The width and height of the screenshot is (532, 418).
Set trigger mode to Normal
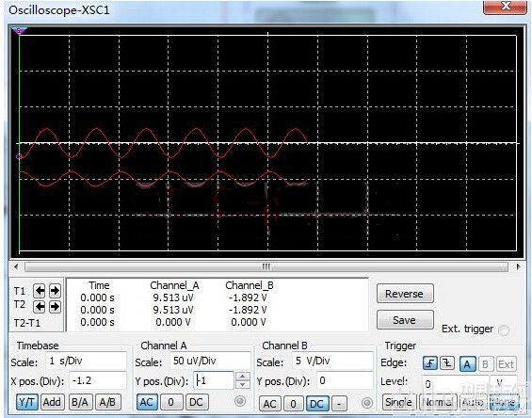point(438,402)
